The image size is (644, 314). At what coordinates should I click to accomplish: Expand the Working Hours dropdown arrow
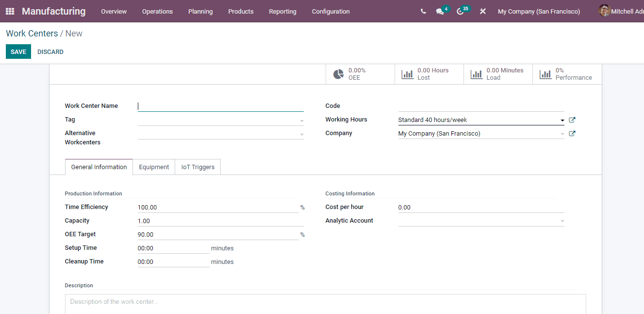tap(562, 120)
